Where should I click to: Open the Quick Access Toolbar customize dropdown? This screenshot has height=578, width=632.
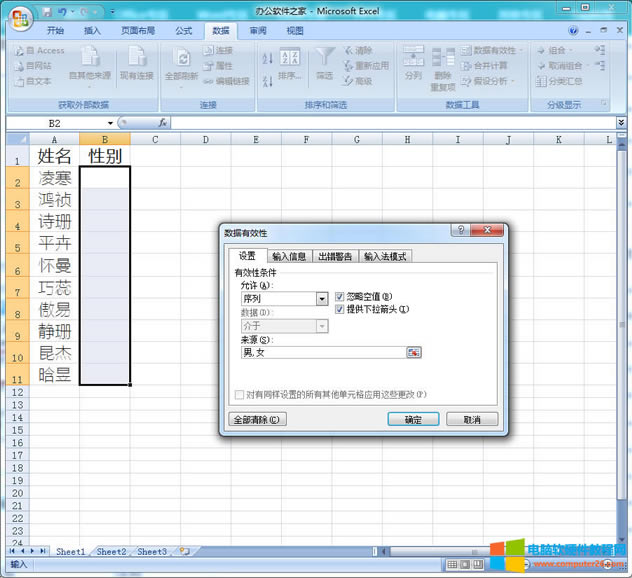110,11
